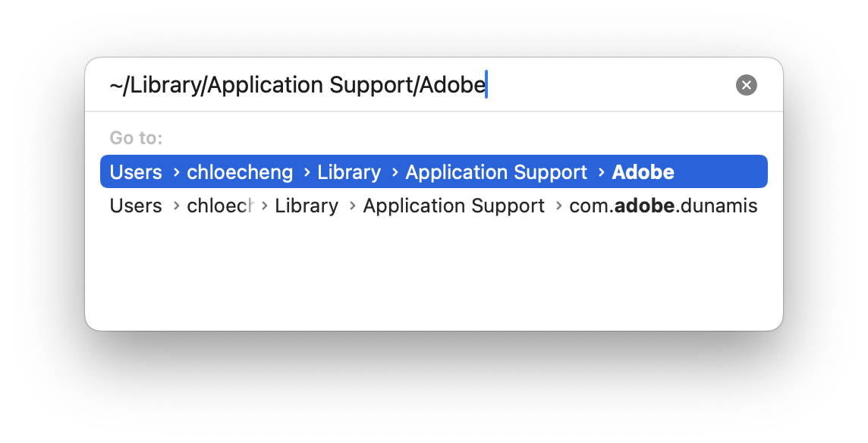Select Application Support in the highlighted path

click(x=496, y=171)
